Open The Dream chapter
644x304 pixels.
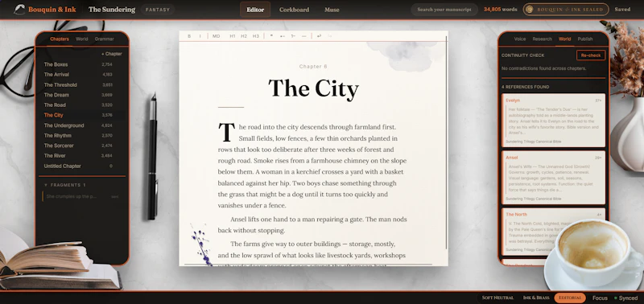[x=78, y=95]
